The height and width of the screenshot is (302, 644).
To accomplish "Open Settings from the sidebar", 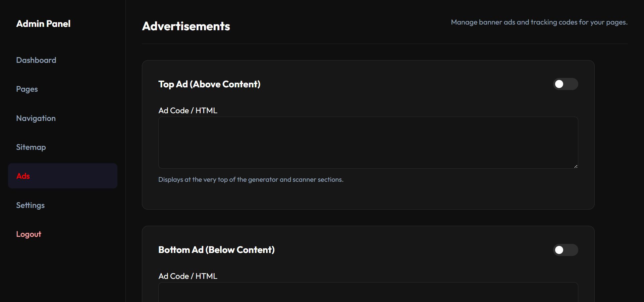I will pyautogui.click(x=30, y=205).
